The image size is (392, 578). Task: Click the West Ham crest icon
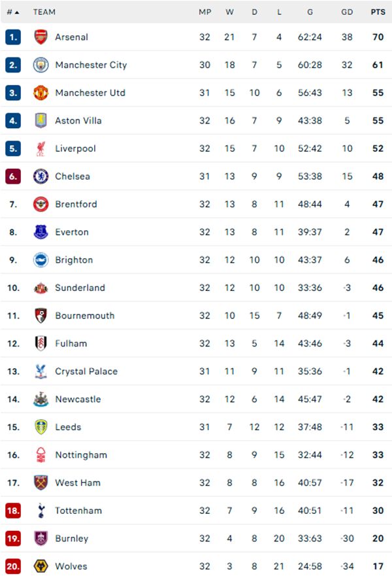click(x=41, y=483)
